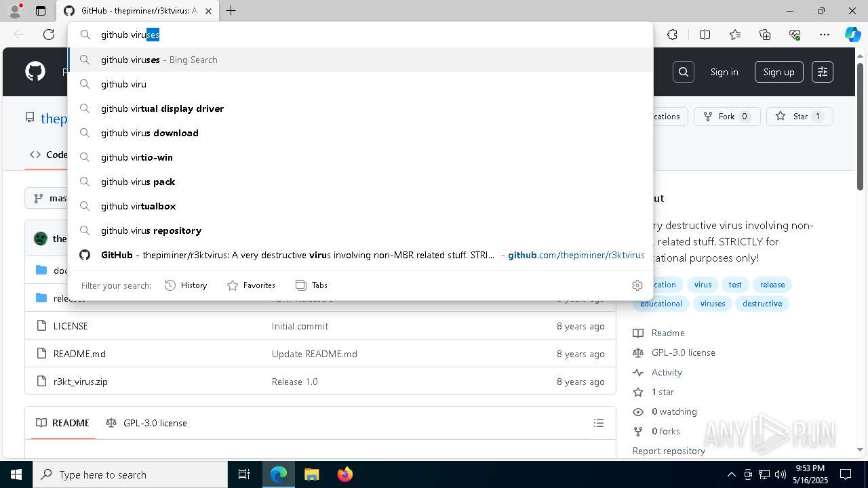Choose 'github virtio-win' suggestion
Viewport: 868px width, 488px height.
361,157
